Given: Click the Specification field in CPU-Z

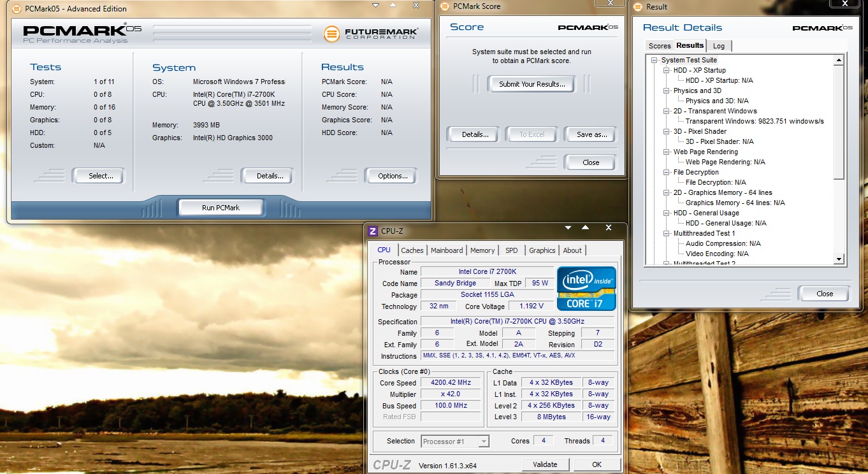Looking at the screenshot, I should [517, 322].
